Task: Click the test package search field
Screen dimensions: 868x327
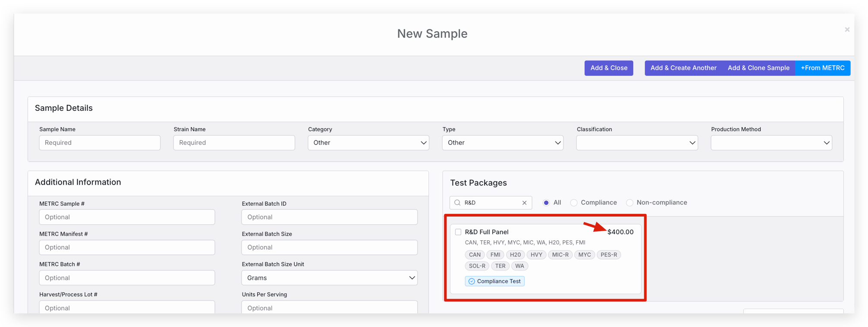Action: point(491,203)
